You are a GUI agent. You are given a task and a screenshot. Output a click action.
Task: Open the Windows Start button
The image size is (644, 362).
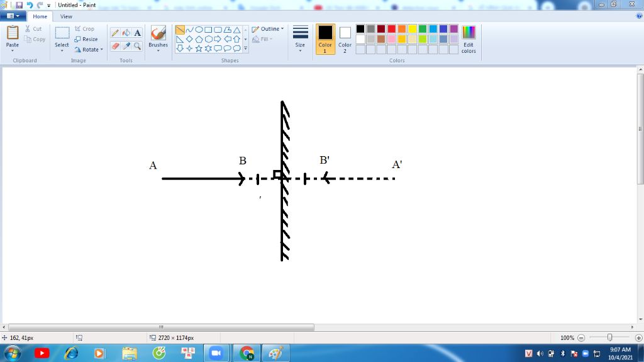click(x=11, y=353)
